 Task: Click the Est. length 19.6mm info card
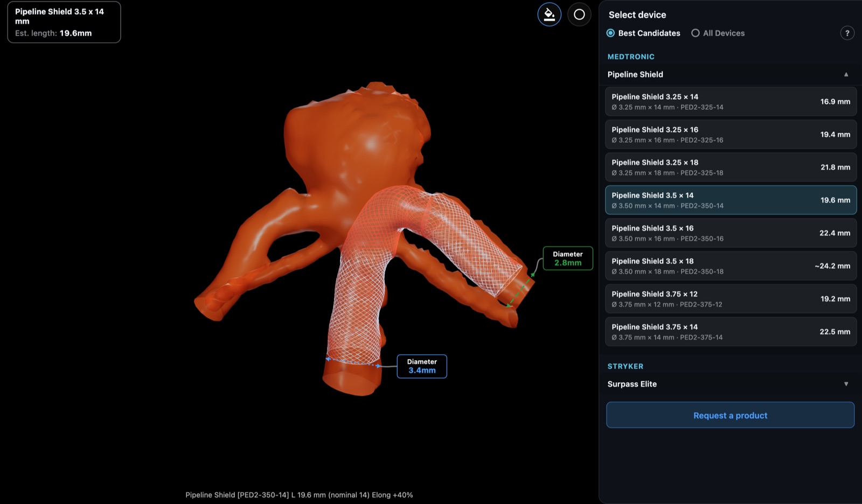tap(64, 22)
